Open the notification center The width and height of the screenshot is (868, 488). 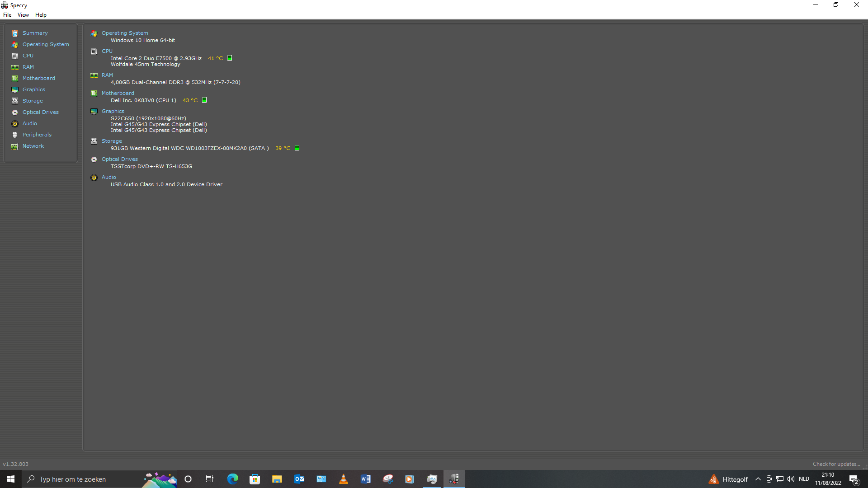click(x=854, y=479)
